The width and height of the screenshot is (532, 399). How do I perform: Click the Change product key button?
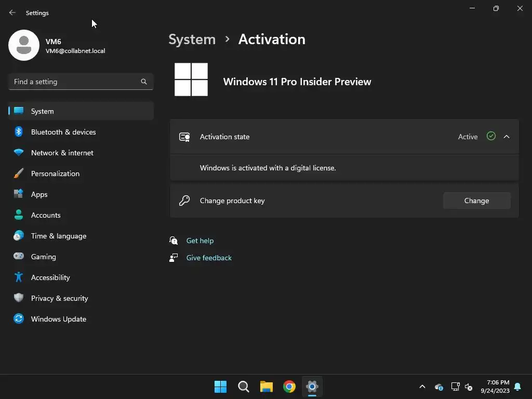476,201
